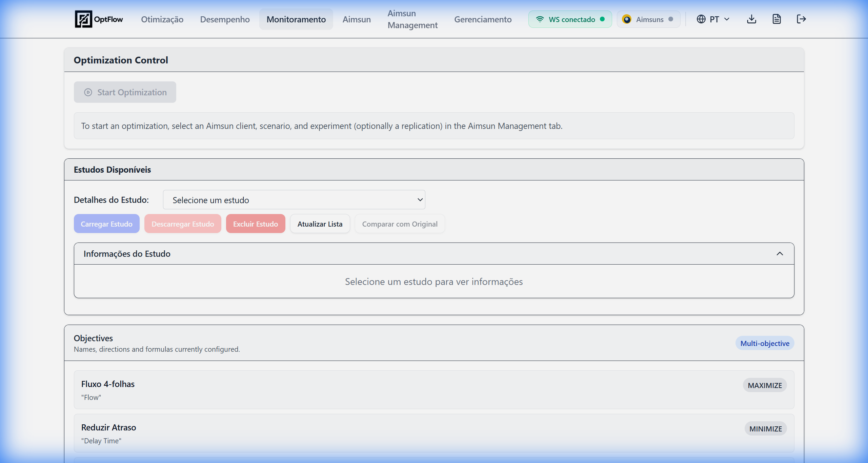Click the MAXIMIZE tag on Fluxo 4-folhas

[765, 385]
